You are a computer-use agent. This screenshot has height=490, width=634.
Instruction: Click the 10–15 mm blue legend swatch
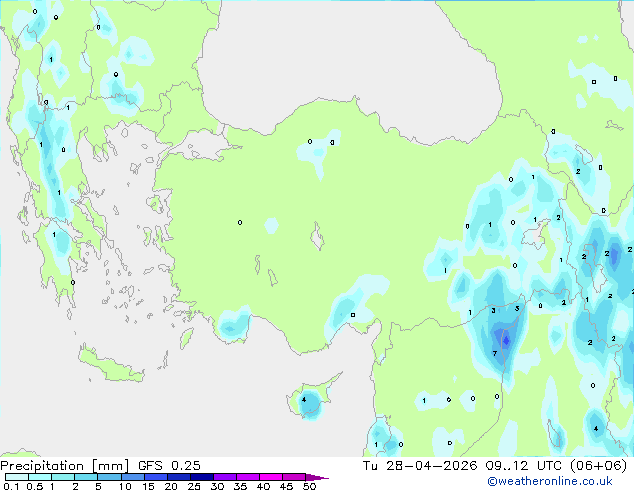132,477
